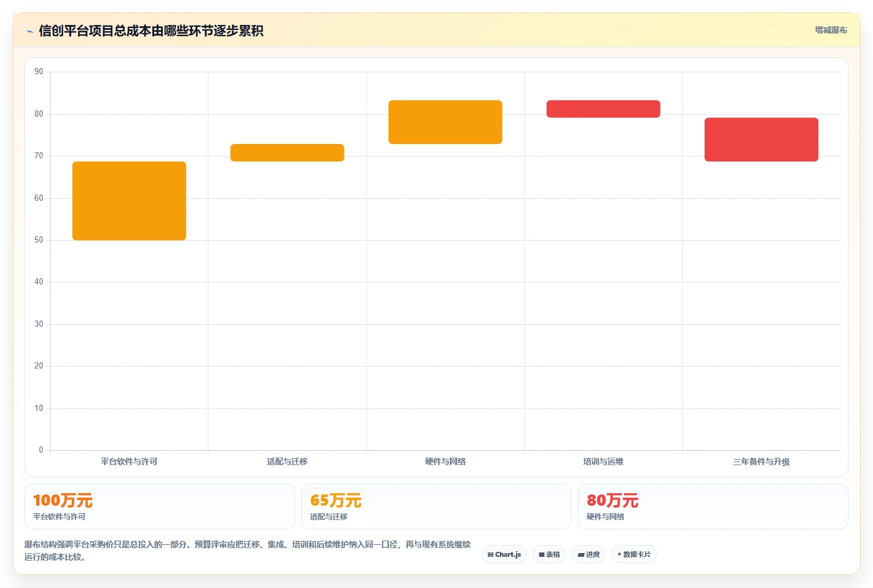The height and width of the screenshot is (588, 873).
Task: Click the chart title 信创平台项目总成本由哪些环节逐步累积
Action: pos(151,31)
